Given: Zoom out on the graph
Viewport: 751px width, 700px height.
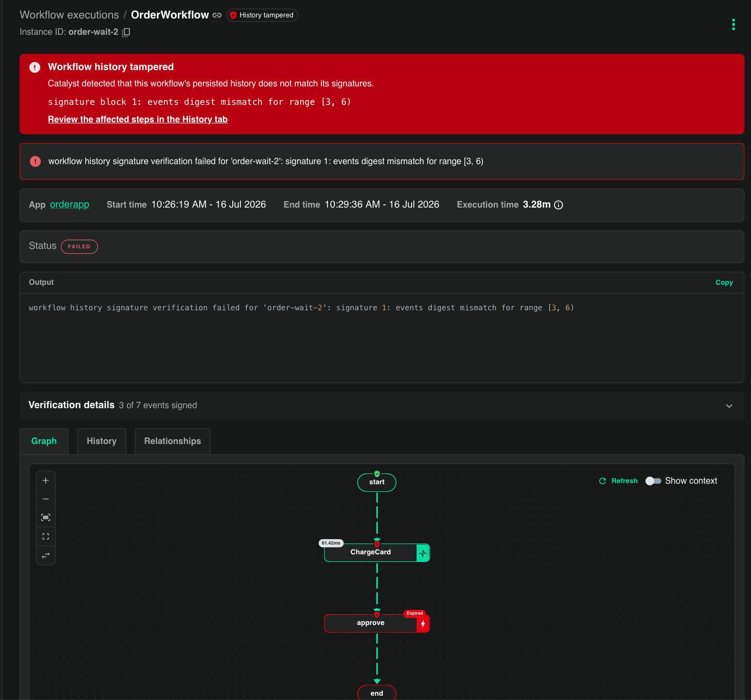Looking at the screenshot, I should click(x=46, y=499).
